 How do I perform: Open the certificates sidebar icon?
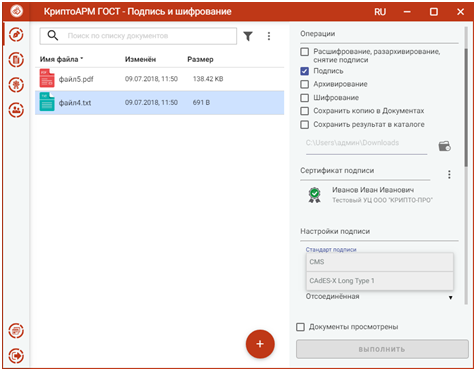(x=16, y=85)
